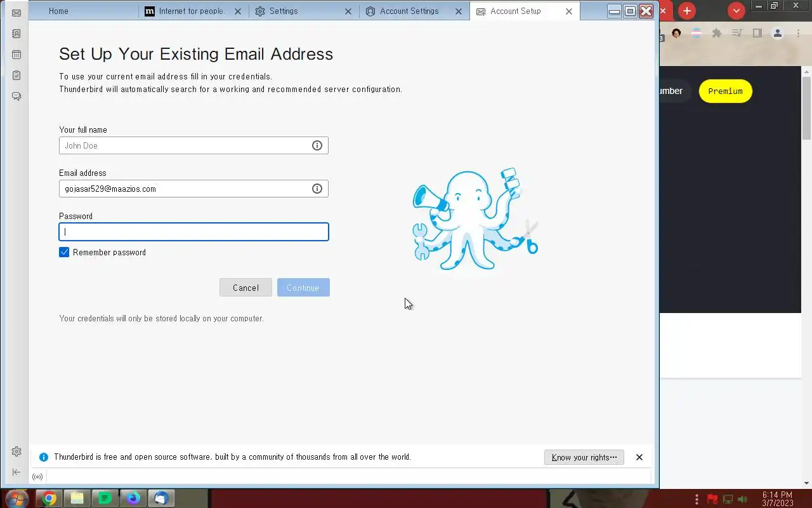Switch to the Settings tab

point(304,11)
